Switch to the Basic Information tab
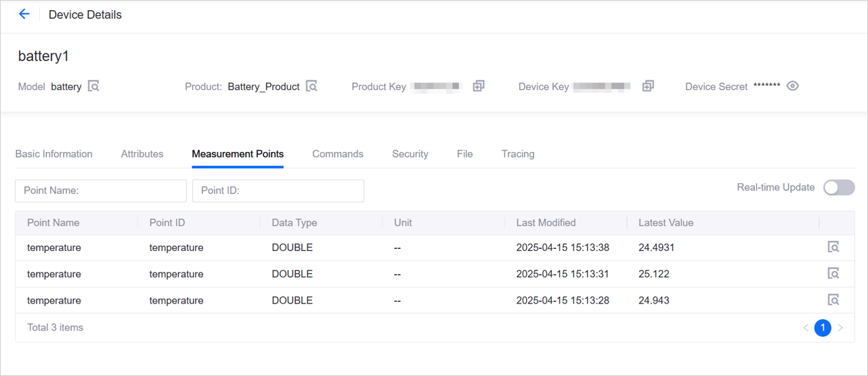Screen dimensions: 868x376 click(x=53, y=154)
